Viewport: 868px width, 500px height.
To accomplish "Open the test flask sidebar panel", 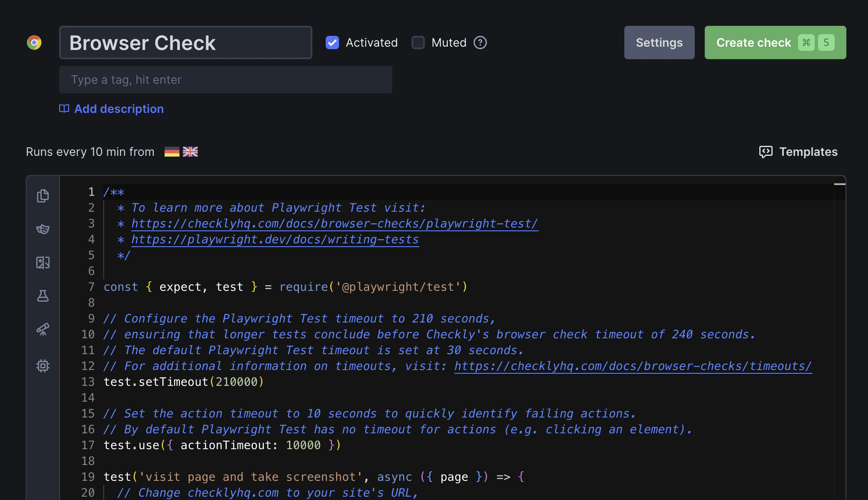I will 43,296.
